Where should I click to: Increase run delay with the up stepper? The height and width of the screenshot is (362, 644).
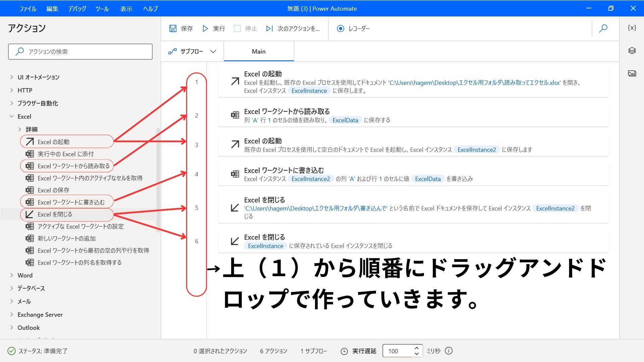tap(417, 348)
